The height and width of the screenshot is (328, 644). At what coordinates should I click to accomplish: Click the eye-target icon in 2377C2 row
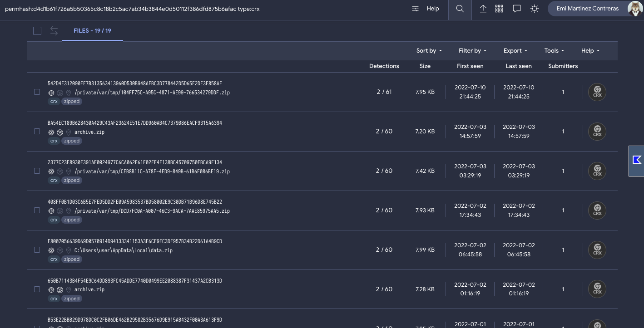51,171
